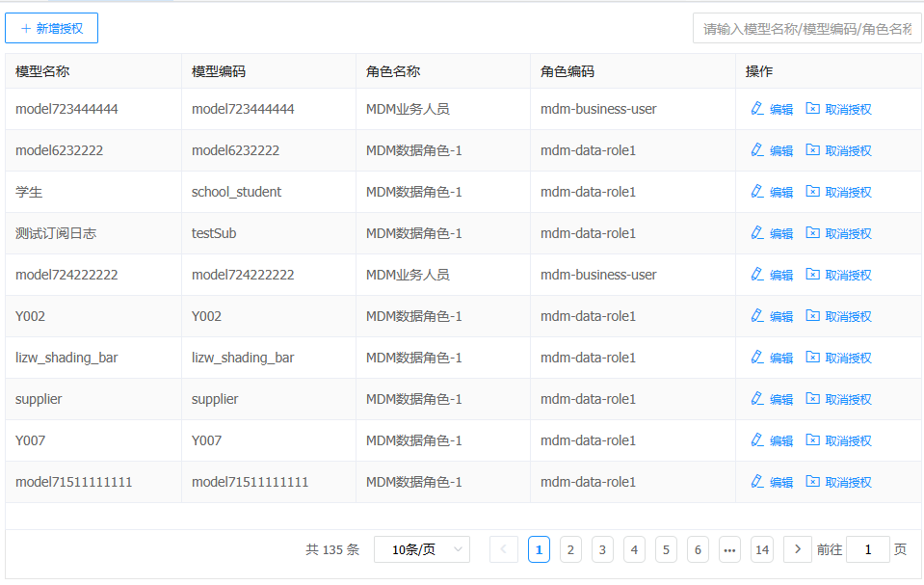
Task: Click cancel authorization icon for model6232222 row
Action: [813, 150]
